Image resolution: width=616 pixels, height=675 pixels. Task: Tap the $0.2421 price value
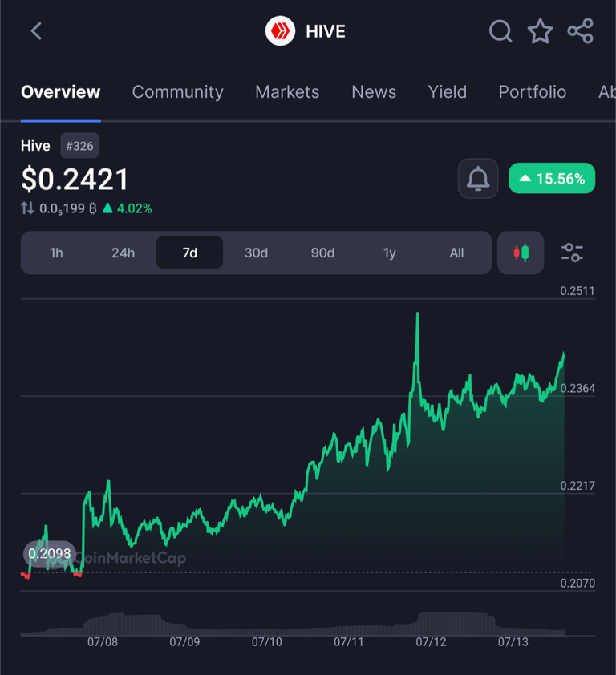(x=75, y=179)
